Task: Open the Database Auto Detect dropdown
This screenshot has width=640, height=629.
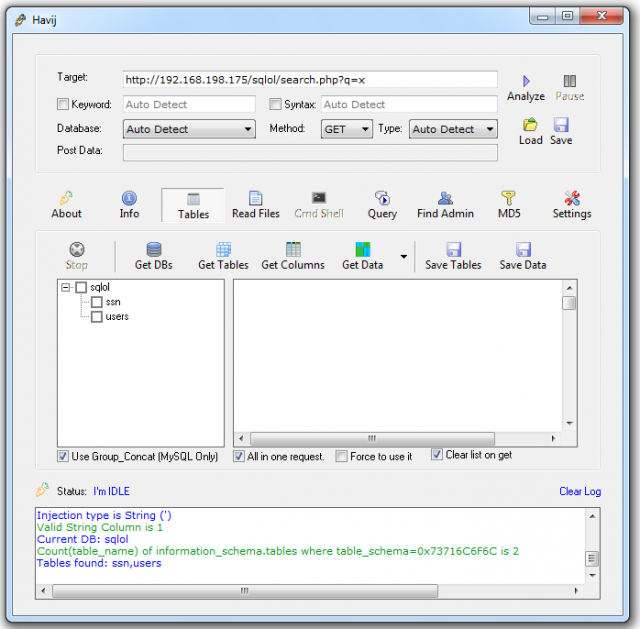Action: click(x=189, y=129)
